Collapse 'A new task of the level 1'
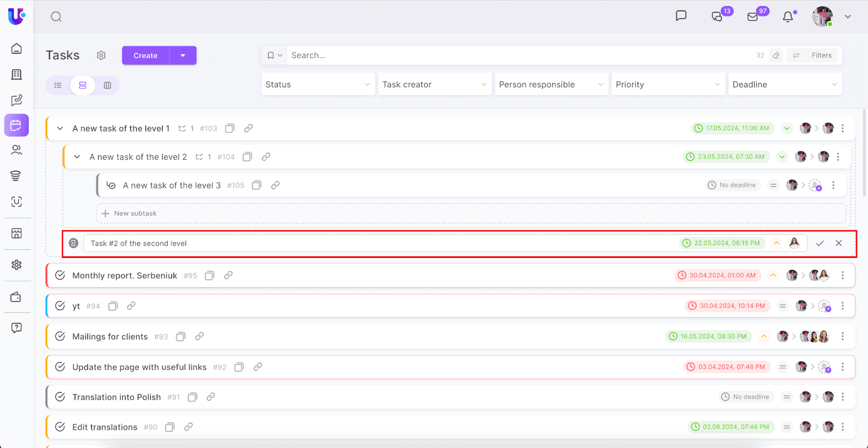The image size is (868, 448). pyautogui.click(x=60, y=129)
